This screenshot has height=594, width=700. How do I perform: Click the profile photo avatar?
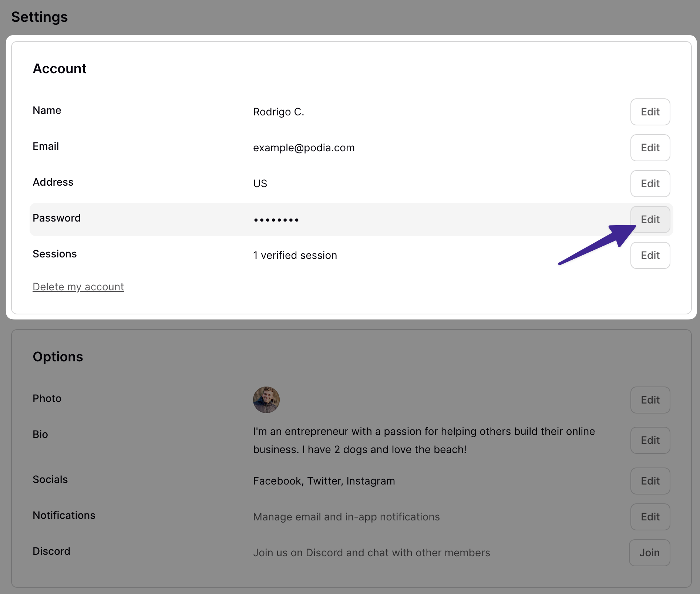pos(266,400)
